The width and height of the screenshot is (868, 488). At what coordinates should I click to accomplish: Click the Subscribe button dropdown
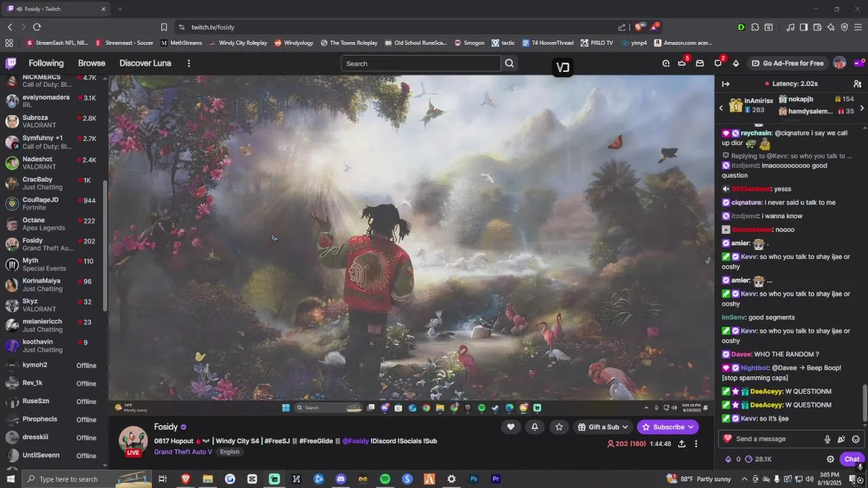tap(668, 427)
